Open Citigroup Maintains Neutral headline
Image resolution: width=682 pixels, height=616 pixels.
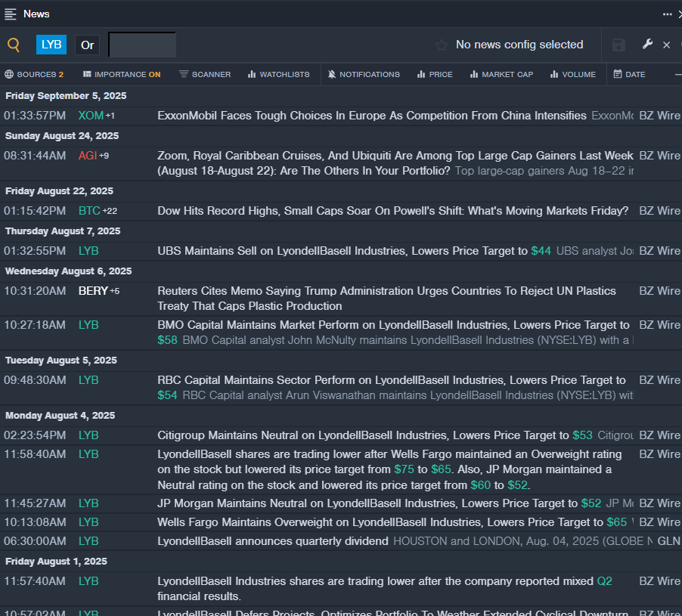pos(375,435)
